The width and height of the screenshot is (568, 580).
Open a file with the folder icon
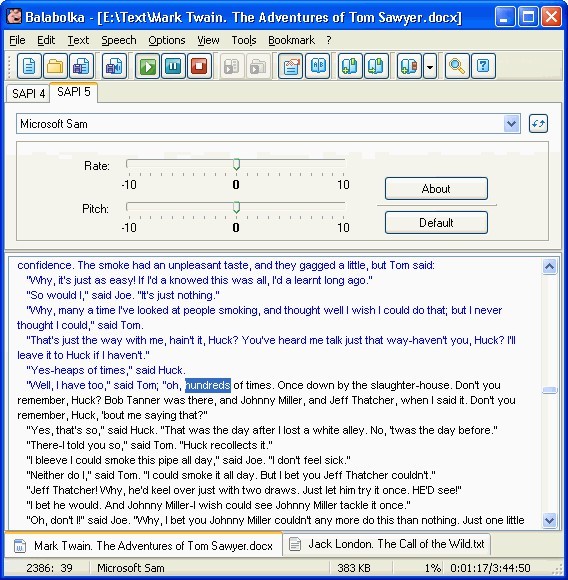[55, 67]
